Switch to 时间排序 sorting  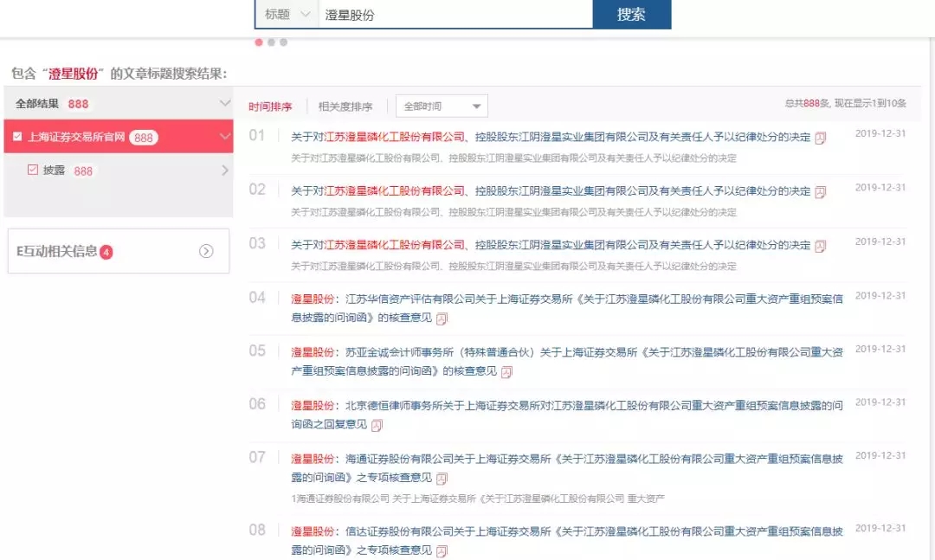pos(270,106)
